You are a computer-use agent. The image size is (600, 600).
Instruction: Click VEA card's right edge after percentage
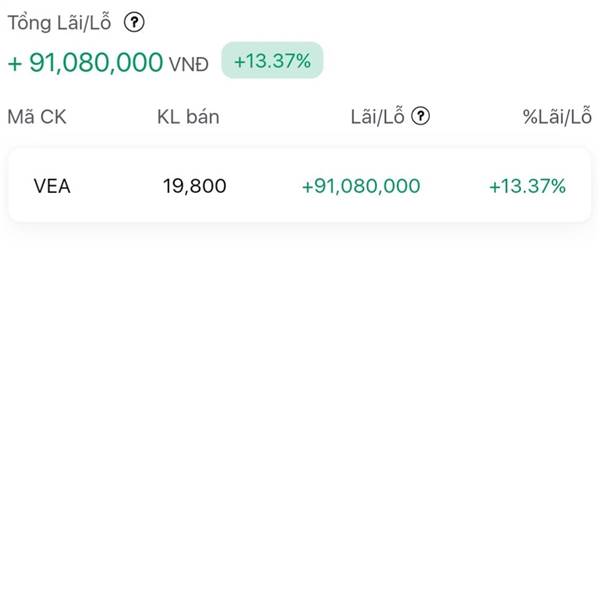[x=580, y=186]
